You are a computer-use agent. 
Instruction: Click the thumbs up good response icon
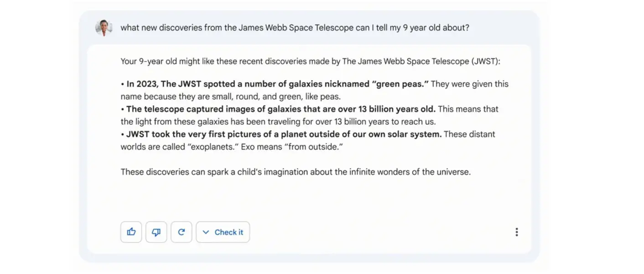coord(131,232)
